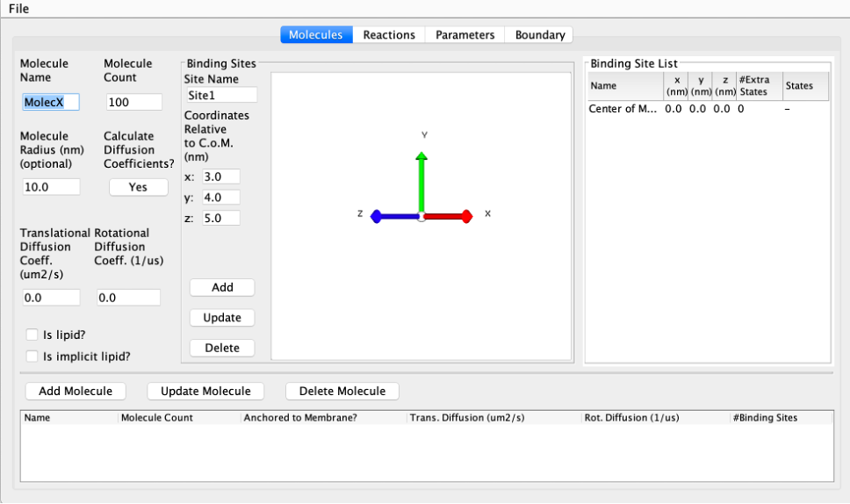Click the Name header in molecule table
Screen dimensions: 850x504
(69, 418)
